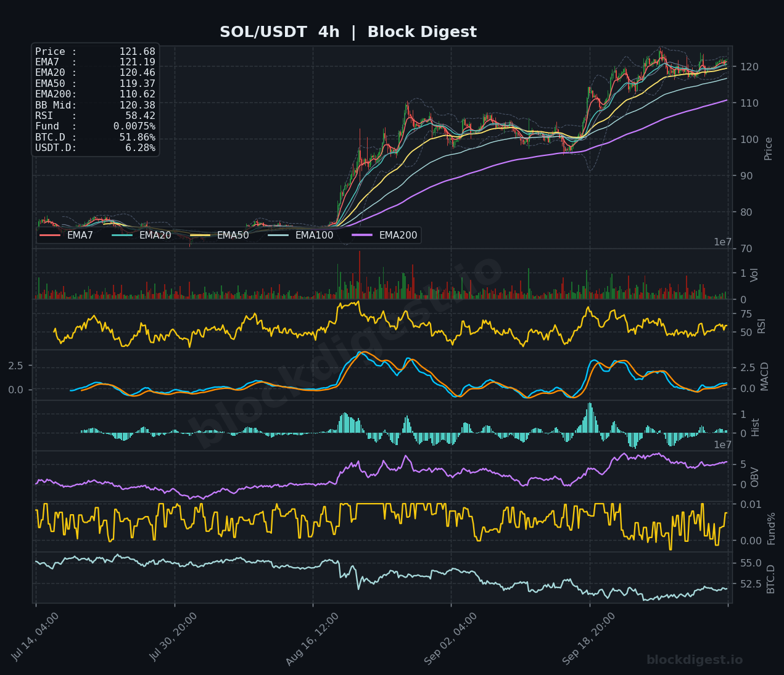This screenshot has width=784, height=675.
Task: Click the Price value 121.68
Action: pos(137,52)
